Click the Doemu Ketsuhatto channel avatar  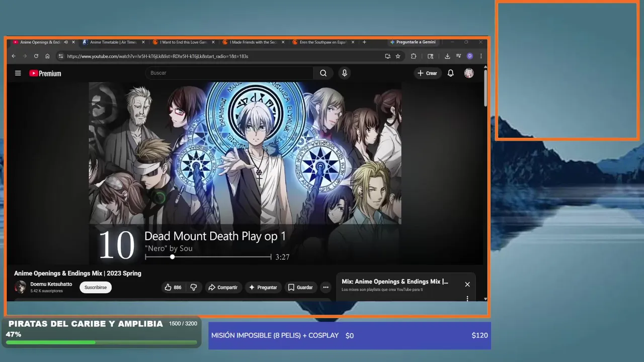[x=20, y=287]
